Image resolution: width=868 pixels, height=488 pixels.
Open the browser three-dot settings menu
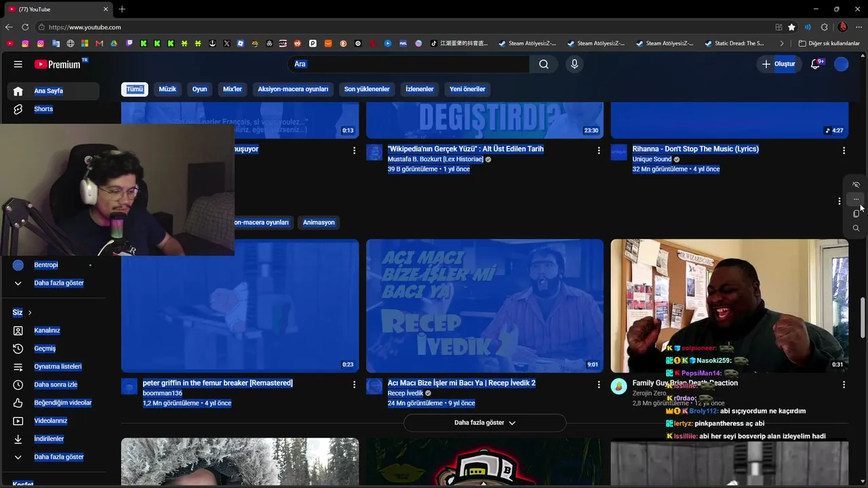coord(859,27)
